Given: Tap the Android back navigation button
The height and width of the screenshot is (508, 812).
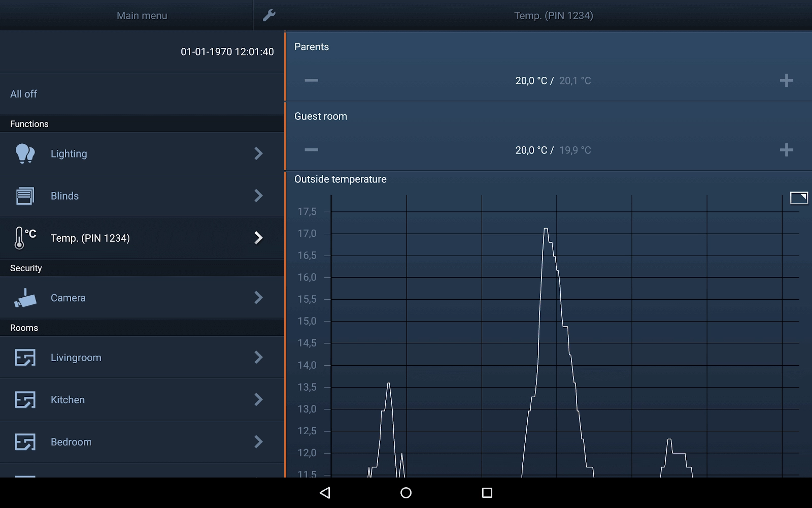Looking at the screenshot, I should point(325,492).
